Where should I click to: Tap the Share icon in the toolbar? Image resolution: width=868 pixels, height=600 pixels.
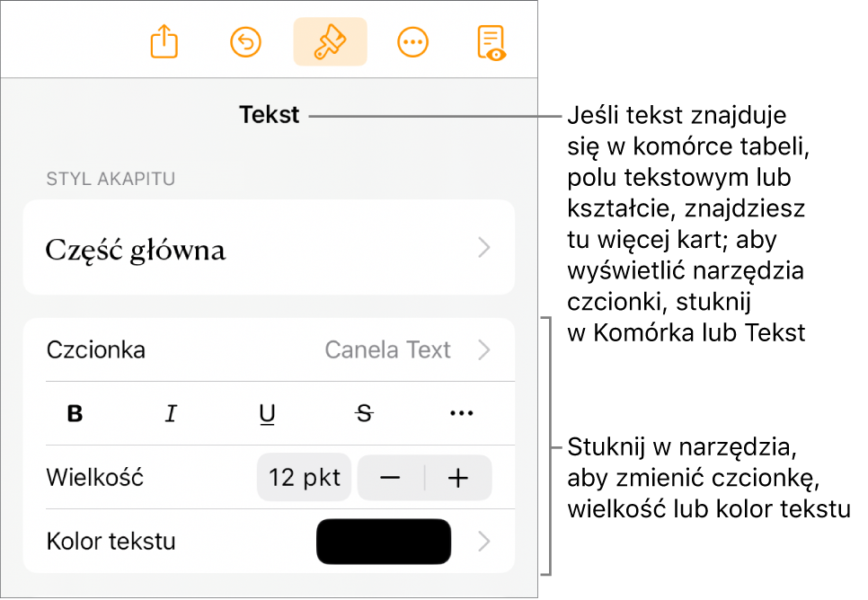tap(164, 41)
